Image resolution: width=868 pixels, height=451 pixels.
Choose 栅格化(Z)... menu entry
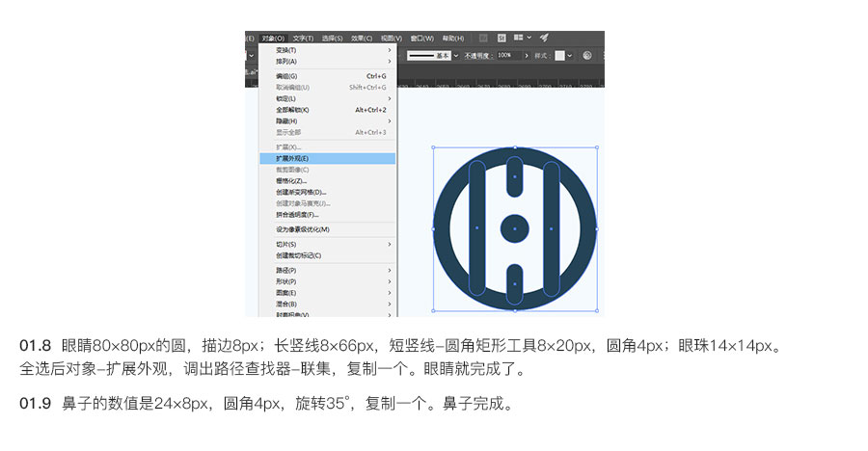[x=327, y=180]
